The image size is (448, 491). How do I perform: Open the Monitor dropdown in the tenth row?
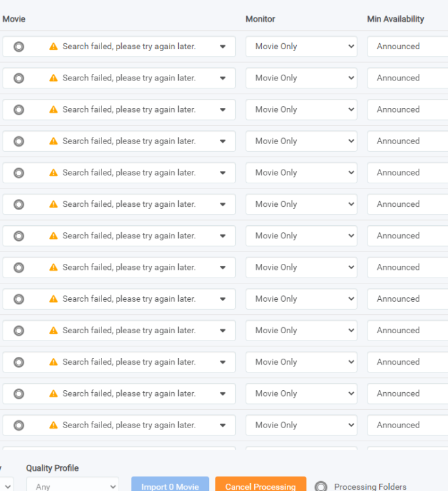(301, 331)
